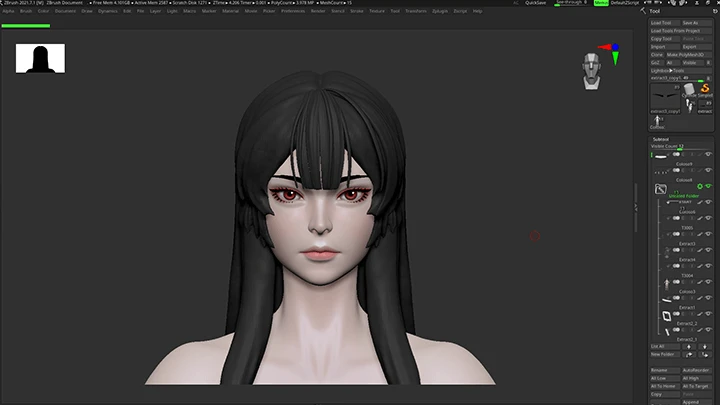The width and height of the screenshot is (720, 405).
Task: Adjust the See-through slider in title bar
Action: click(x=572, y=3)
